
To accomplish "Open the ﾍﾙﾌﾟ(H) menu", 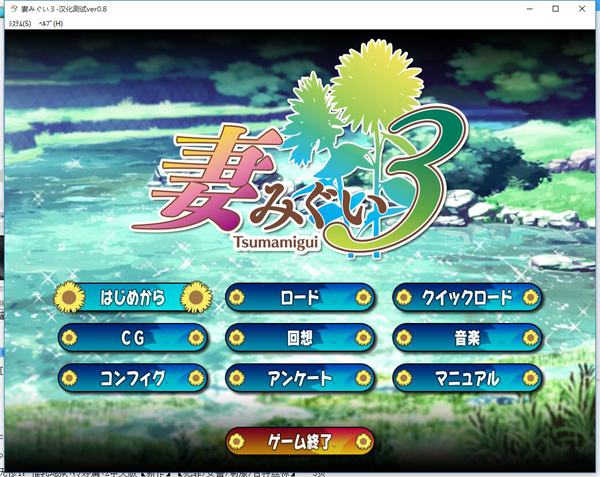I will tap(50, 23).
